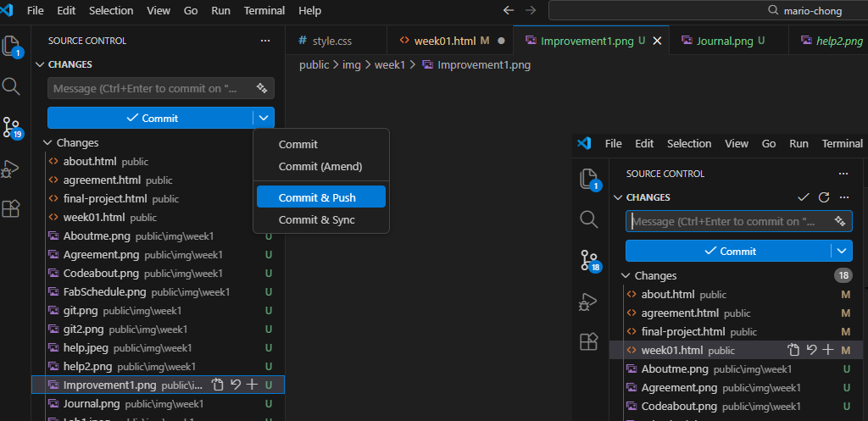Discard changes icon on Improvement1.png row
This screenshot has width=868, height=421.
[235, 385]
